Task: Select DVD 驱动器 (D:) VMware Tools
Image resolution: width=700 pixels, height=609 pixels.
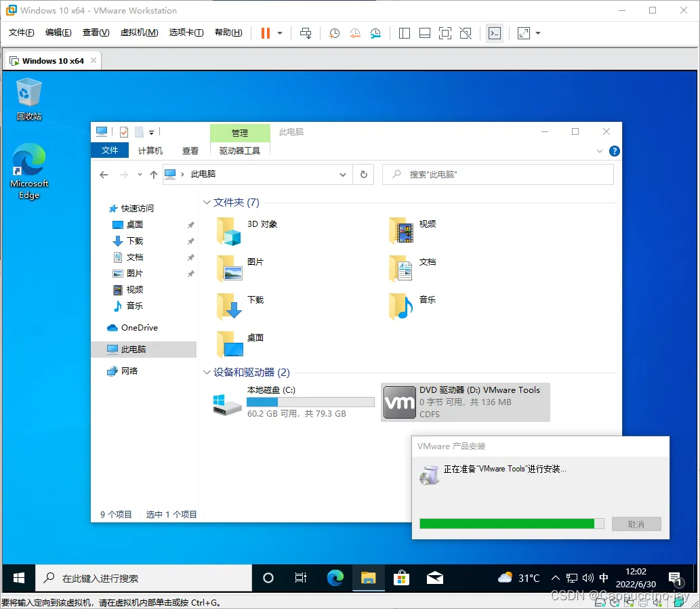Action: (x=465, y=402)
